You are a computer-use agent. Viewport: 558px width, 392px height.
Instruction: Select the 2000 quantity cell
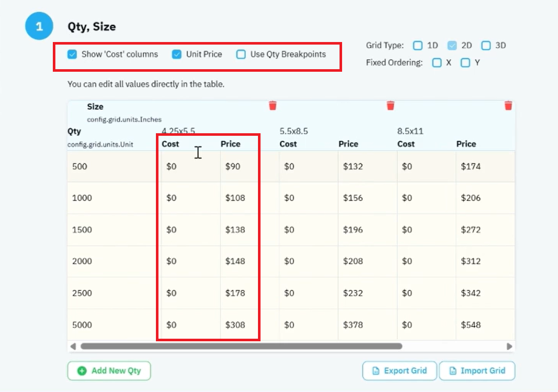[114, 261]
